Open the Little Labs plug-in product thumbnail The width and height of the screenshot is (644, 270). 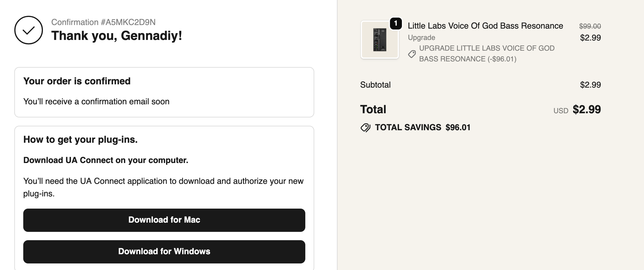380,40
